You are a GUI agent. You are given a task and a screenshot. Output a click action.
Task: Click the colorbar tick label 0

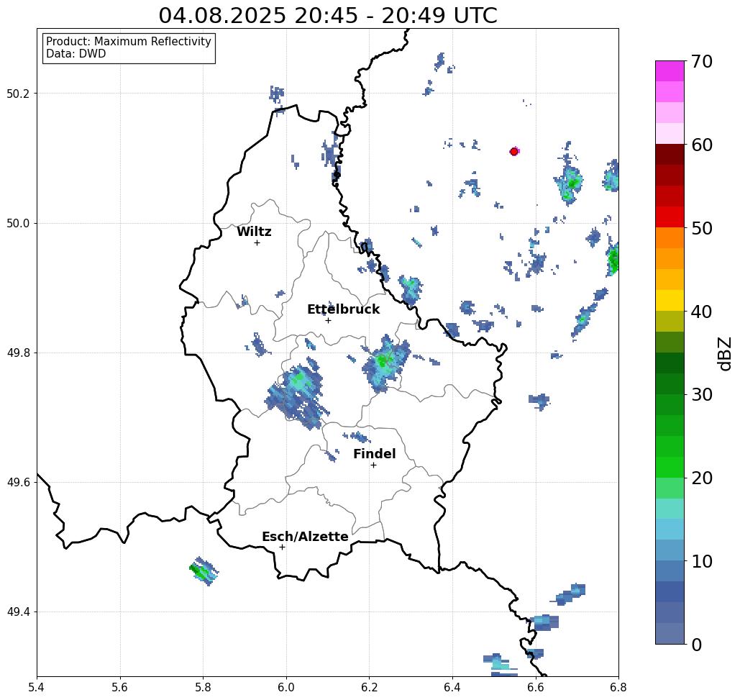(697, 645)
